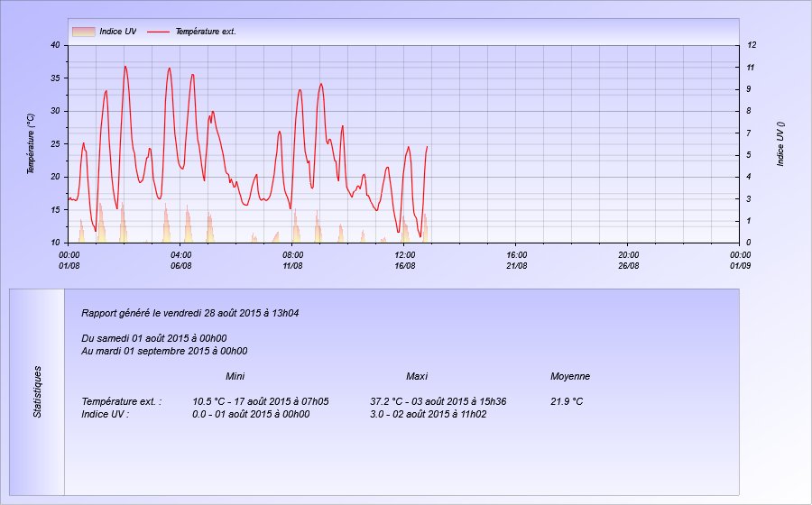The image size is (812, 505).
Task: Click the average value '21.9 °C'
Action: tap(567, 401)
